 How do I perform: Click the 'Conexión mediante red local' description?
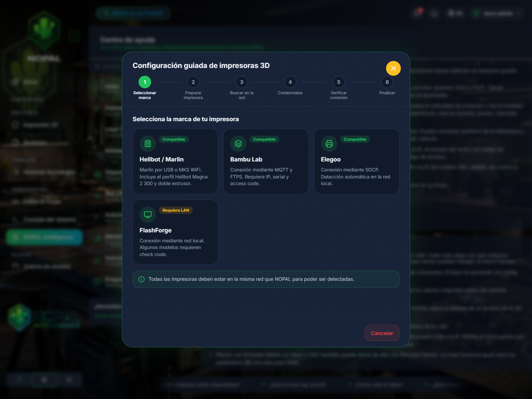(172, 248)
